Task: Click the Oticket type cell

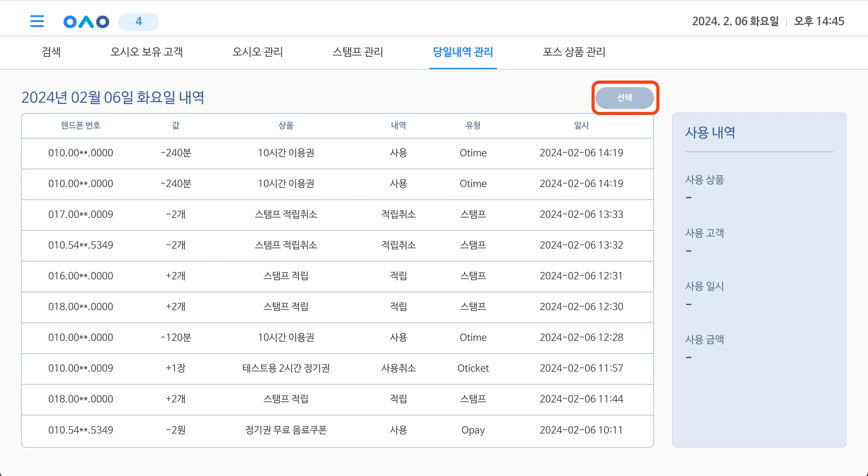Action: coord(473,368)
